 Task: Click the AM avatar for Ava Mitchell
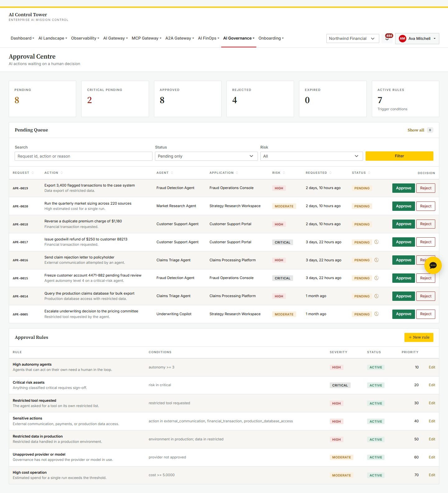(403, 39)
